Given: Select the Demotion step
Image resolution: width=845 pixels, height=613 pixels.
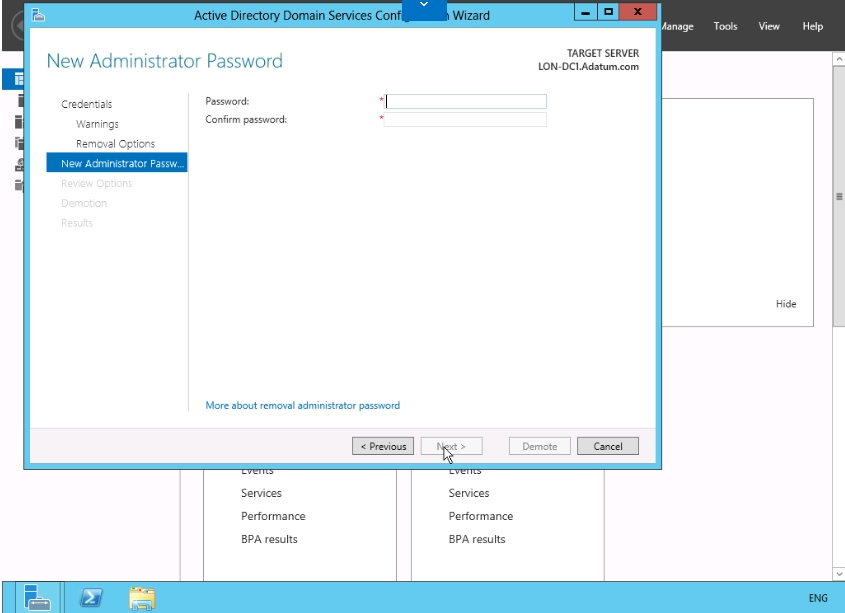Looking at the screenshot, I should pyautogui.click(x=84, y=203).
